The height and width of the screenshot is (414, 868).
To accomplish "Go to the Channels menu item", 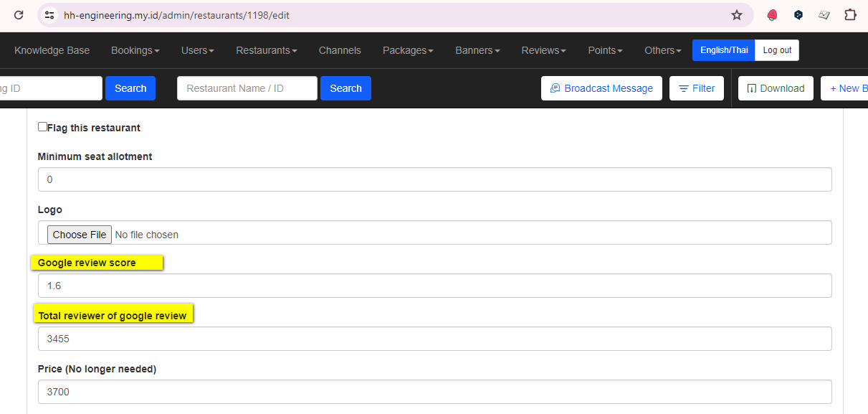I will [x=340, y=50].
